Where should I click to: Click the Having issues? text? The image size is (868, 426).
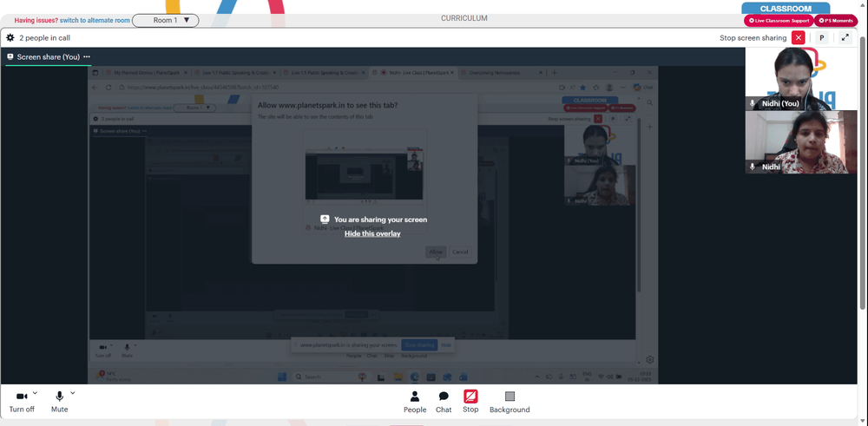point(36,21)
